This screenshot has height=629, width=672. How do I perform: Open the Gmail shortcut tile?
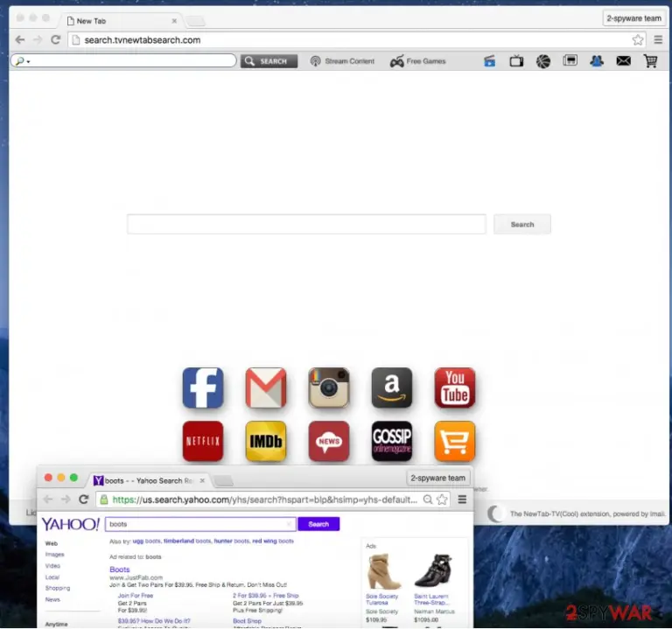coord(266,388)
